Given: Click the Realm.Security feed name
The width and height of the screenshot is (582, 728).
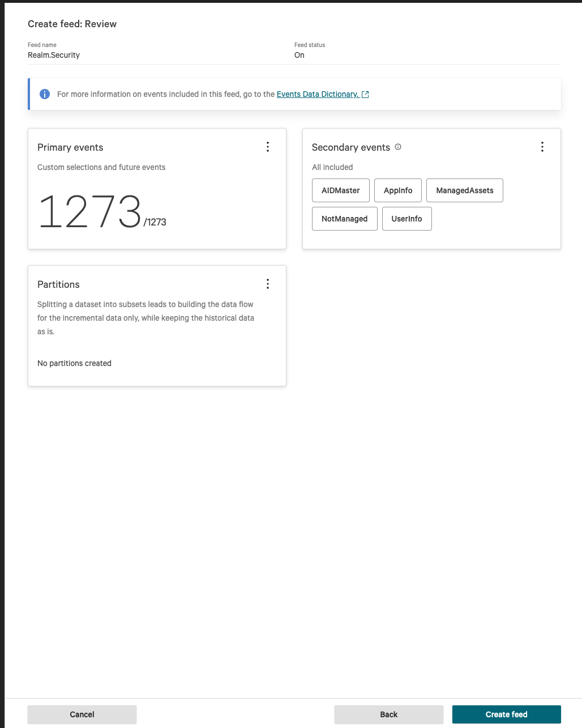Looking at the screenshot, I should [x=54, y=55].
